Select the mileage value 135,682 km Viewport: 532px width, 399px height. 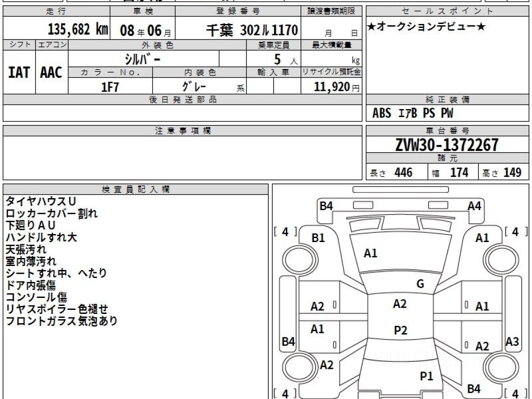(x=78, y=30)
